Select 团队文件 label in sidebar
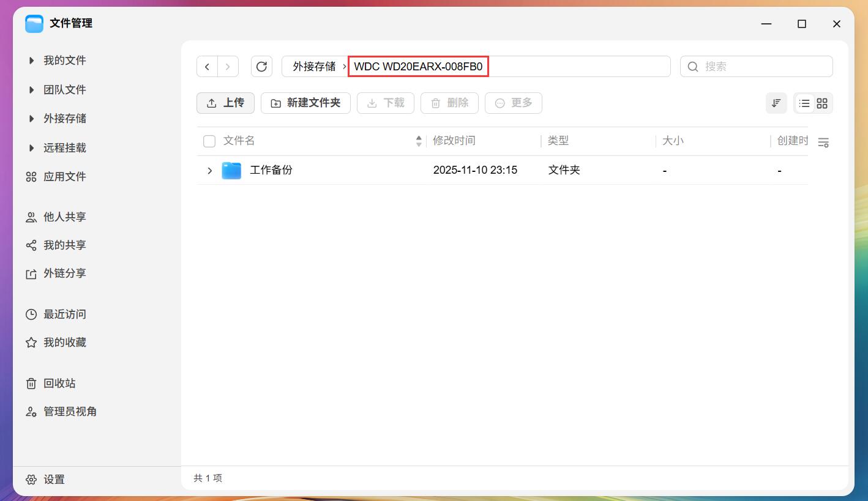 pyautogui.click(x=65, y=90)
